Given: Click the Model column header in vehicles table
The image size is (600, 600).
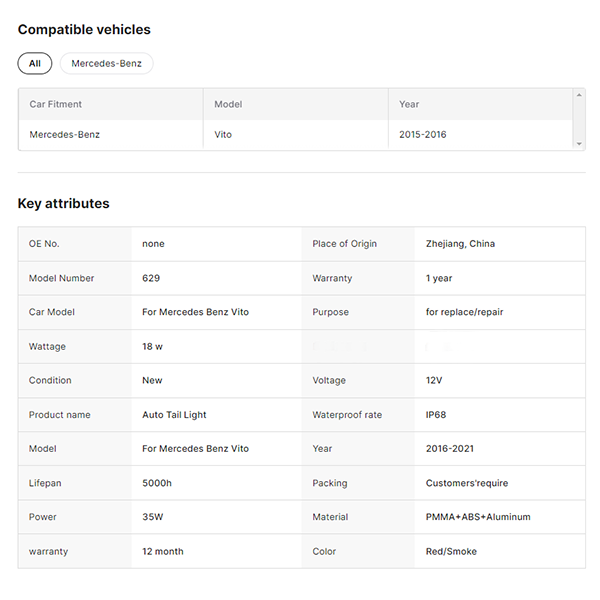Looking at the screenshot, I should click(228, 104).
